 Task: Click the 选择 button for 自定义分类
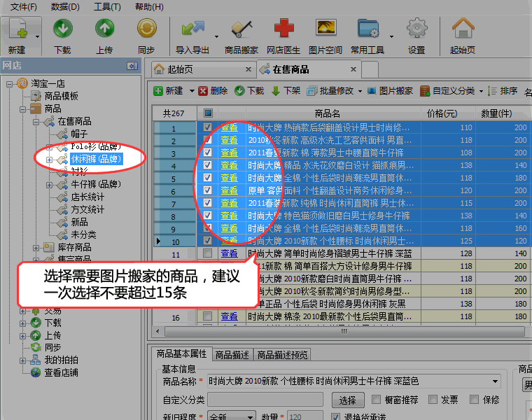click(x=348, y=400)
